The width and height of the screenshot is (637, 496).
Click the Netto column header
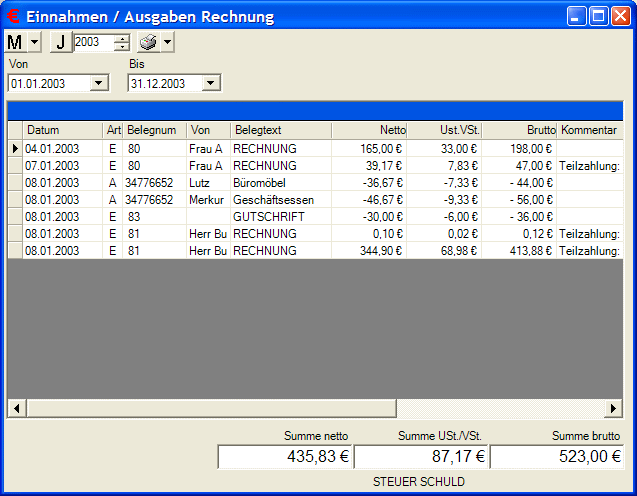click(369, 130)
